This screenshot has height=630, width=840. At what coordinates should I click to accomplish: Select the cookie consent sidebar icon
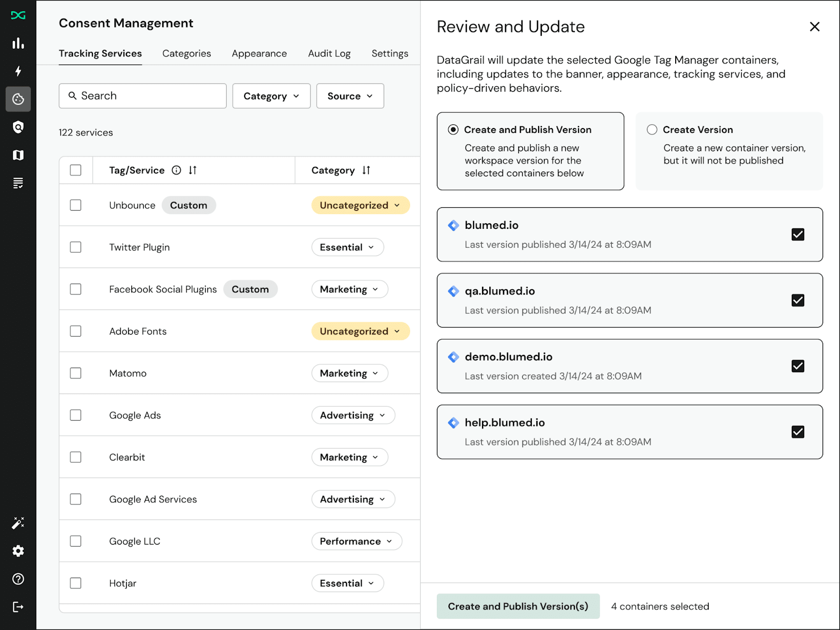[x=18, y=99]
